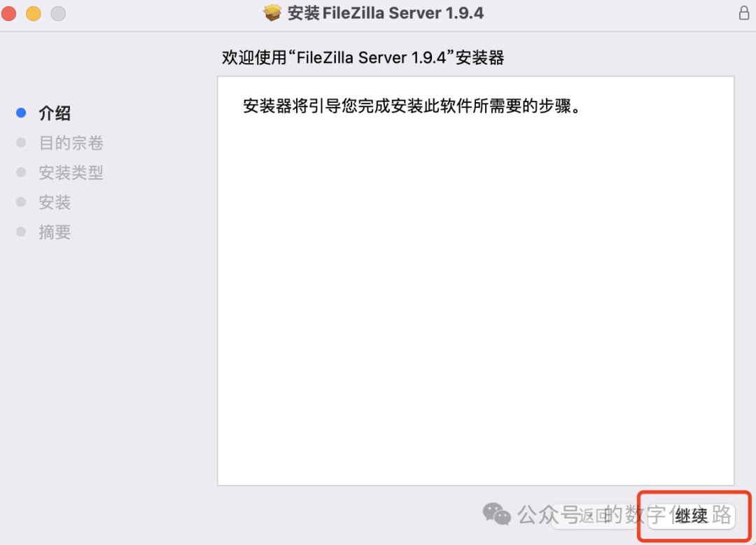Click the 继续 (Continue) button
Screen dimensions: 756x545
[691, 516]
